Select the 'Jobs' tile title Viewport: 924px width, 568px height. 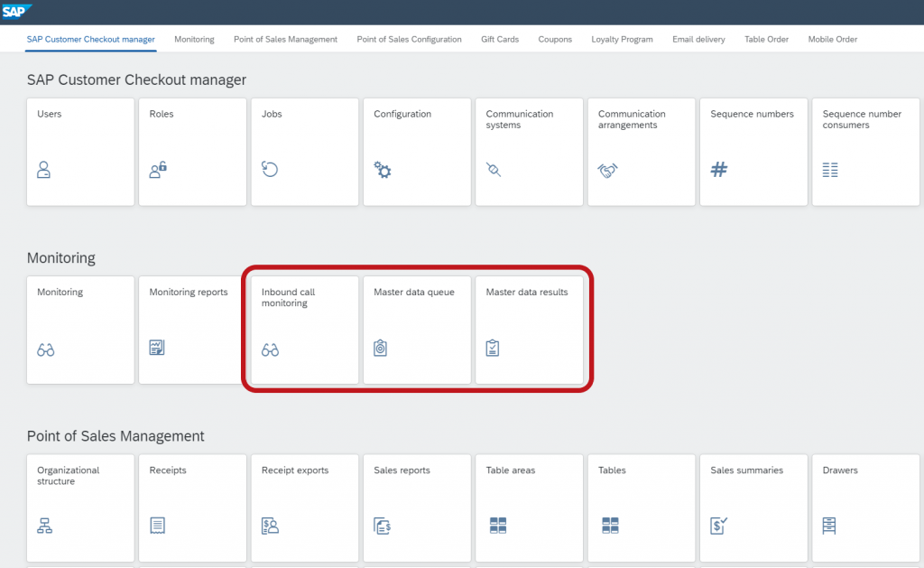pos(272,114)
